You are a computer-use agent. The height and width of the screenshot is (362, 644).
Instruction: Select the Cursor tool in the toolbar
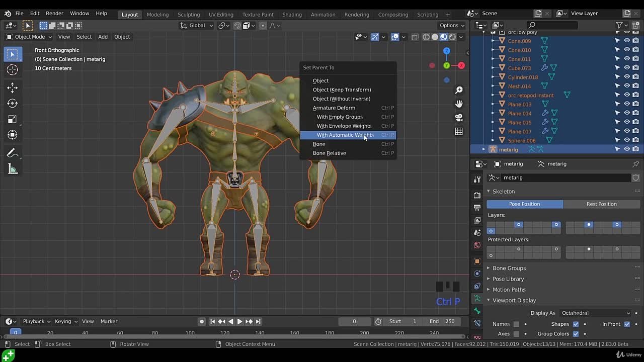[x=13, y=70]
